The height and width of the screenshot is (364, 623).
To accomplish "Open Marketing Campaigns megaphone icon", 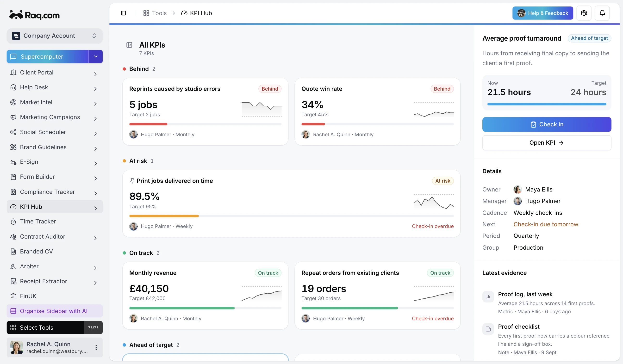I will (x=13, y=117).
